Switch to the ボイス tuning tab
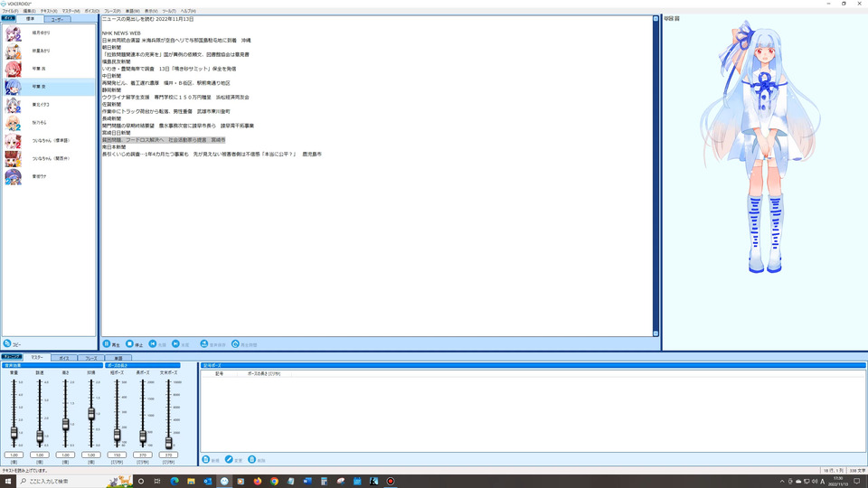 (x=64, y=358)
